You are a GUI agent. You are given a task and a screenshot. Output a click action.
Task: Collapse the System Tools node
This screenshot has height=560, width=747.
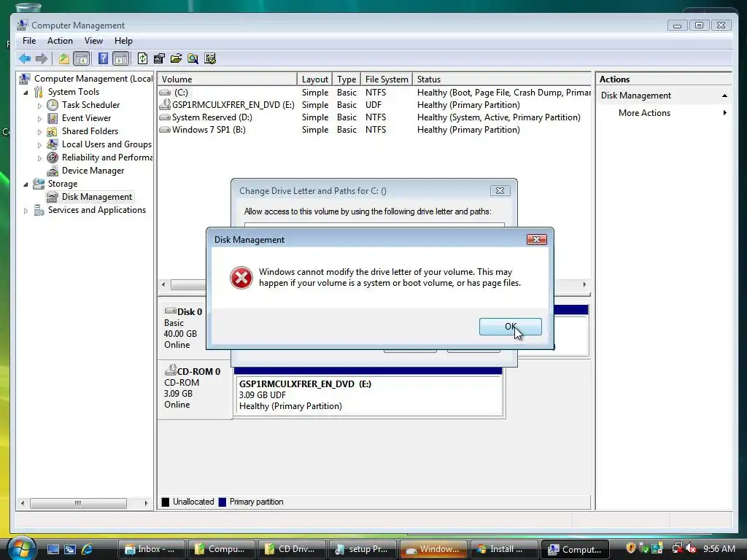coord(26,93)
